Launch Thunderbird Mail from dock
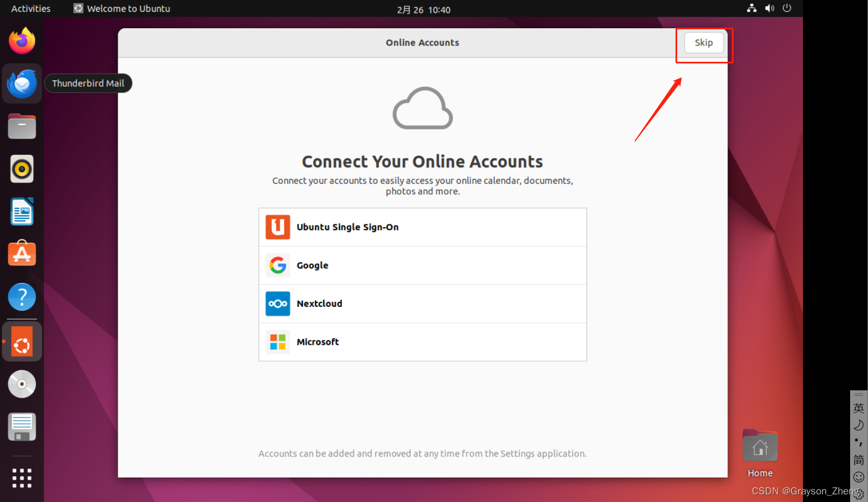Screen dimensions: 868x502 (x=22, y=83)
